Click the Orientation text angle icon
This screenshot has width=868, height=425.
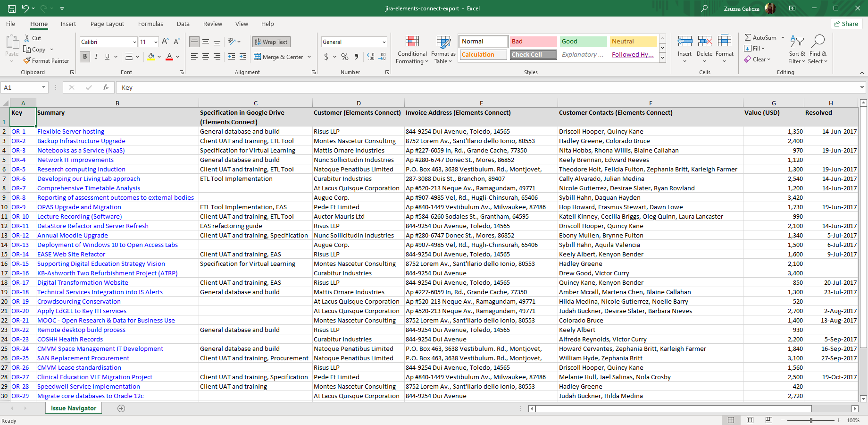coord(232,42)
